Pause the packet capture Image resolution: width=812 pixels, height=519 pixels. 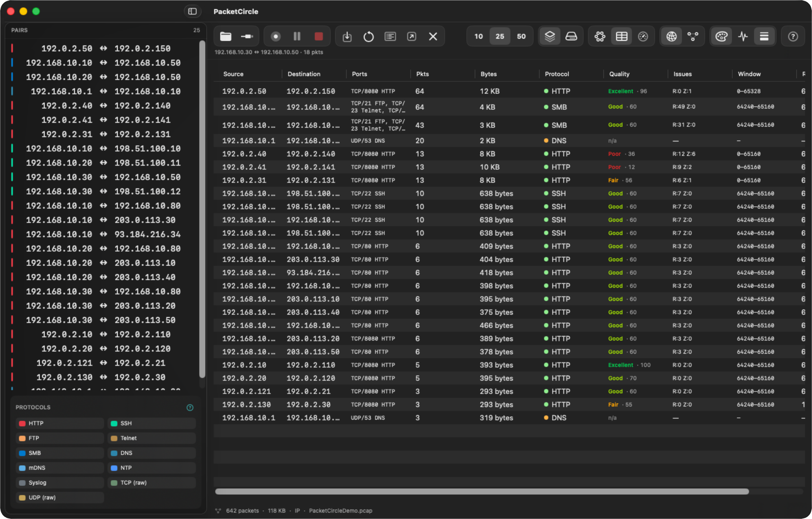(297, 36)
